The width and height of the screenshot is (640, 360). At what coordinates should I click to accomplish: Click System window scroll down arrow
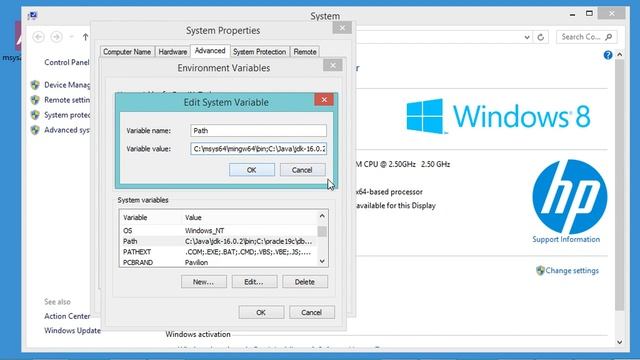tap(620, 342)
